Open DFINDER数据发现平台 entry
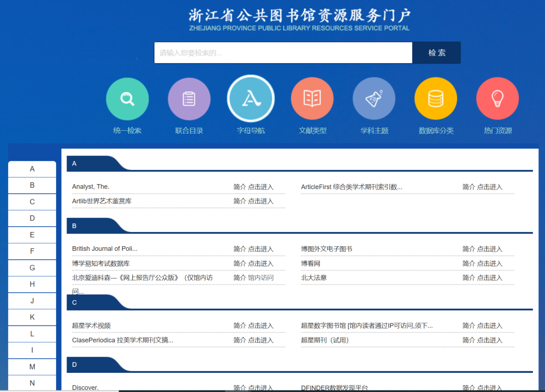Image resolution: width=545 pixels, height=392 pixels. (x=335, y=388)
